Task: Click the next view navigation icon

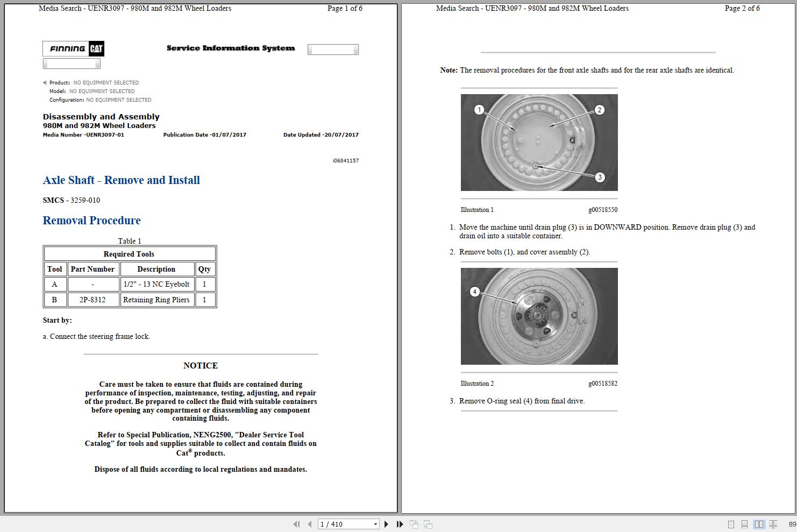Action: pyautogui.click(x=428, y=524)
